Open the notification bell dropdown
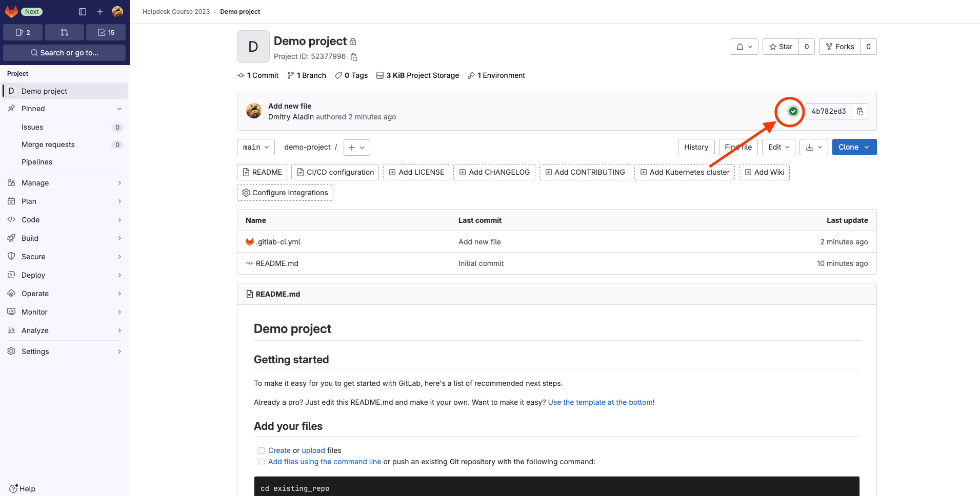 point(744,47)
